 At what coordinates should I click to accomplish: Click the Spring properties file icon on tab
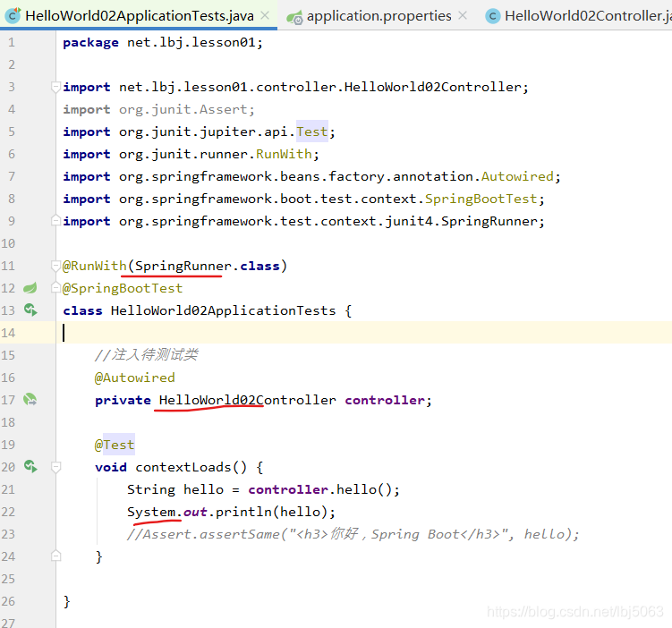coord(294,17)
